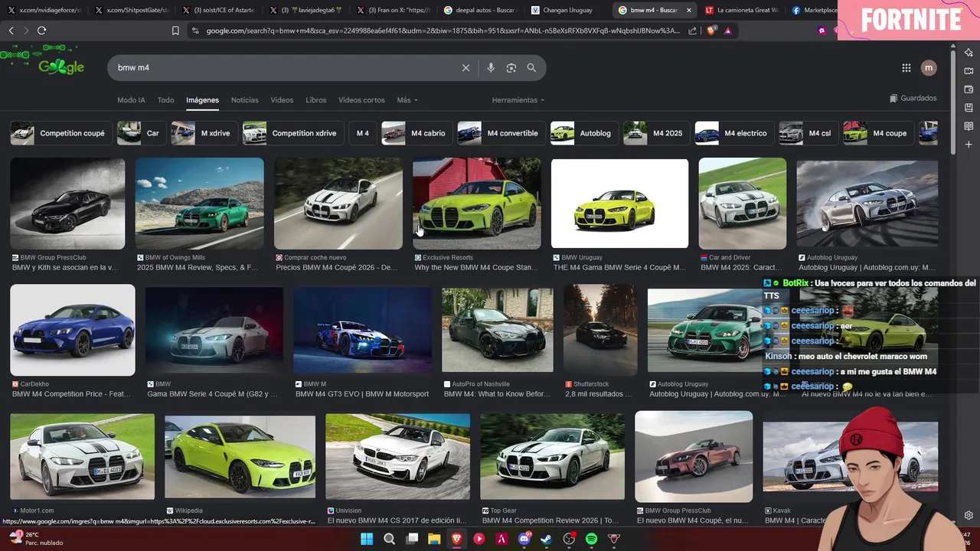
Task: Open the Windows Start menu
Action: coord(367,539)
